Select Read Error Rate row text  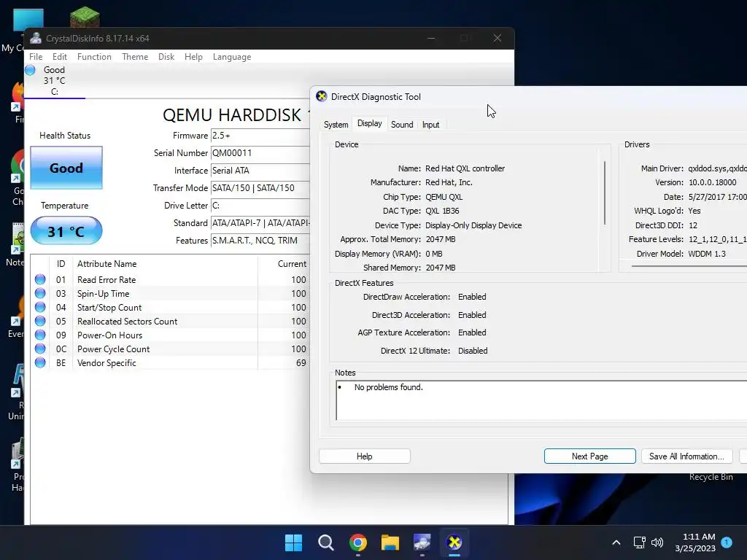pos(107,280)
